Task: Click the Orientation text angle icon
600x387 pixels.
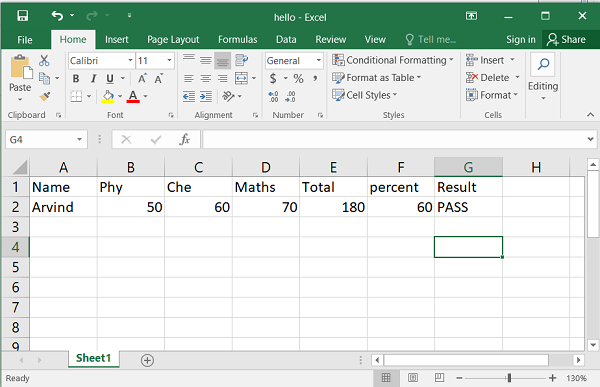Action: [x=228, y=96]
